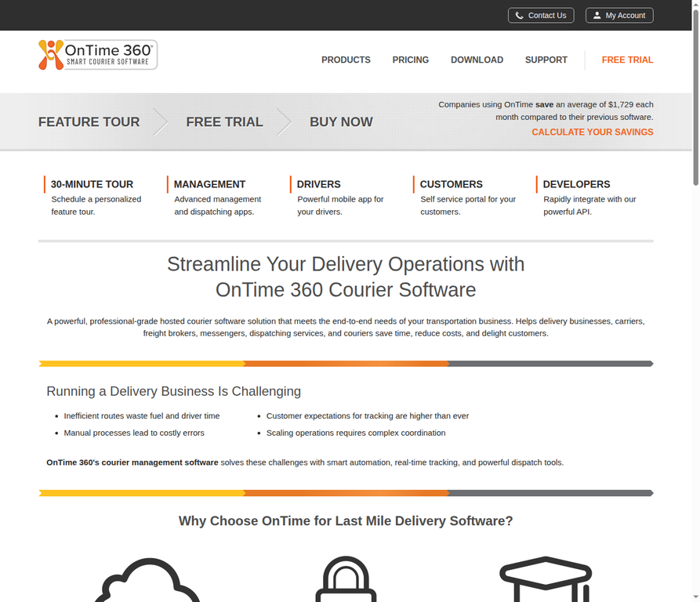Click the page vertical scrollbar thumb

point(695,97)
